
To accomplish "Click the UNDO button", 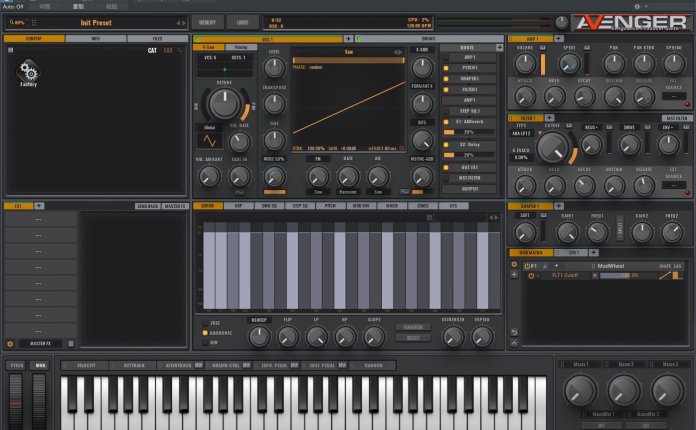I will [244, 21].
